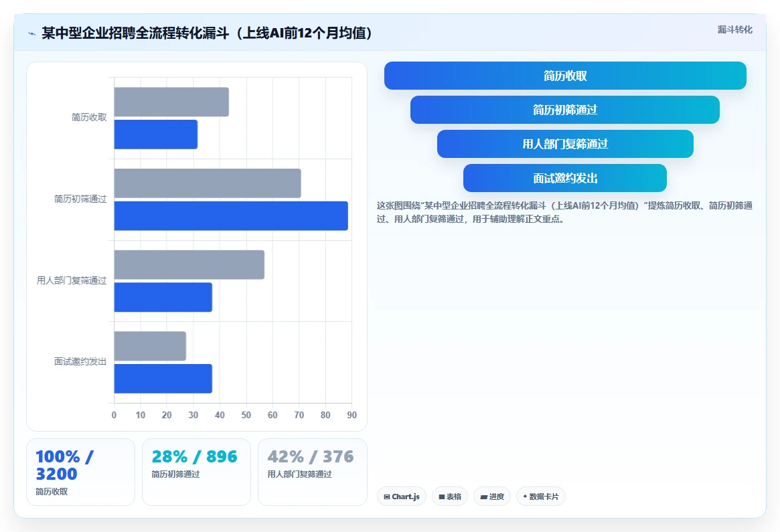The height and width of the screenshot is (532, 780).
Task: Select the 简历收取 funnel stage bar
Action: (x=565, y=76)
